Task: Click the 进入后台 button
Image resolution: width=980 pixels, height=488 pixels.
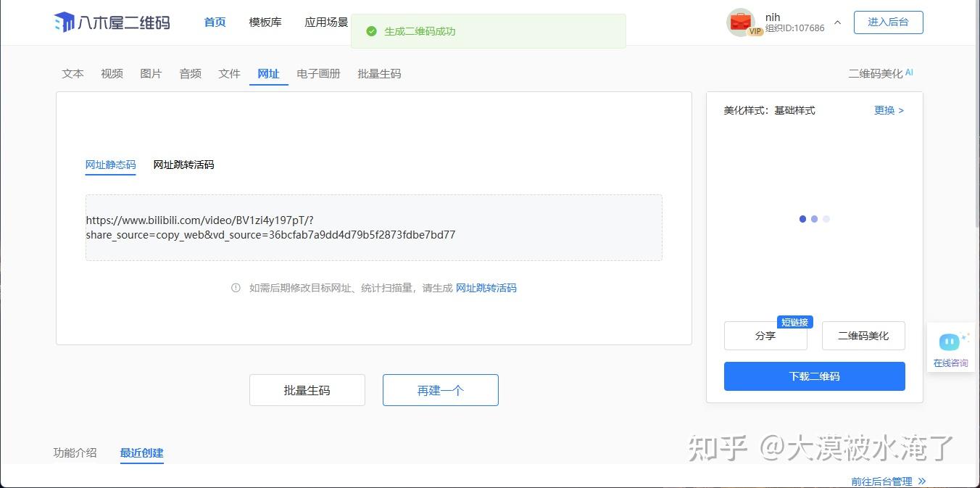Action: pos(888,22)
